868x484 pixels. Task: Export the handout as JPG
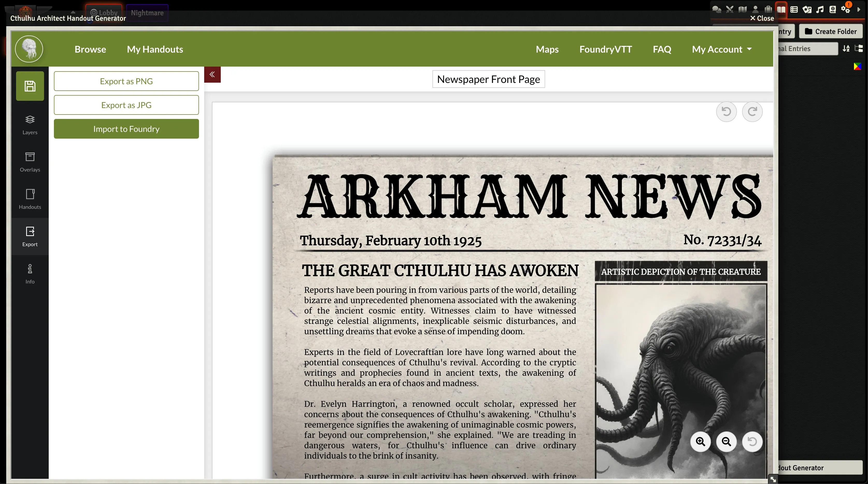pyautogui.click(x=126, y=105)
